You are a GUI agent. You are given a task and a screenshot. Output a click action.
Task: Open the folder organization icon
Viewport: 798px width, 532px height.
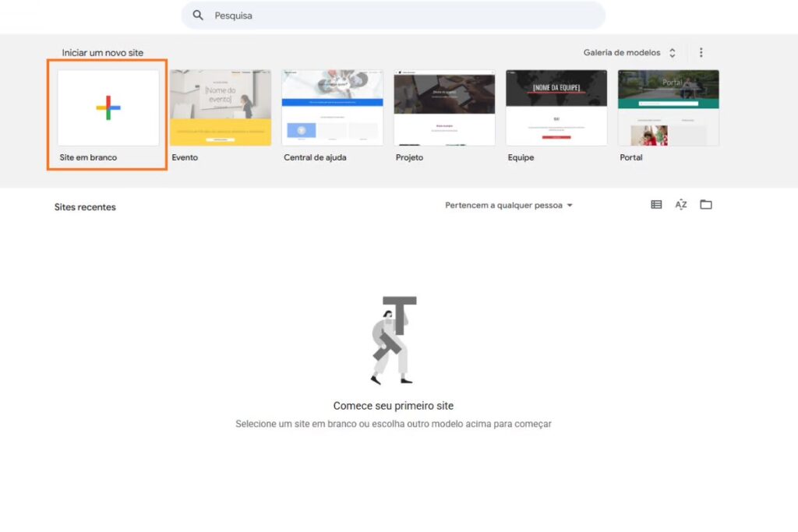[x=706, y=204]
